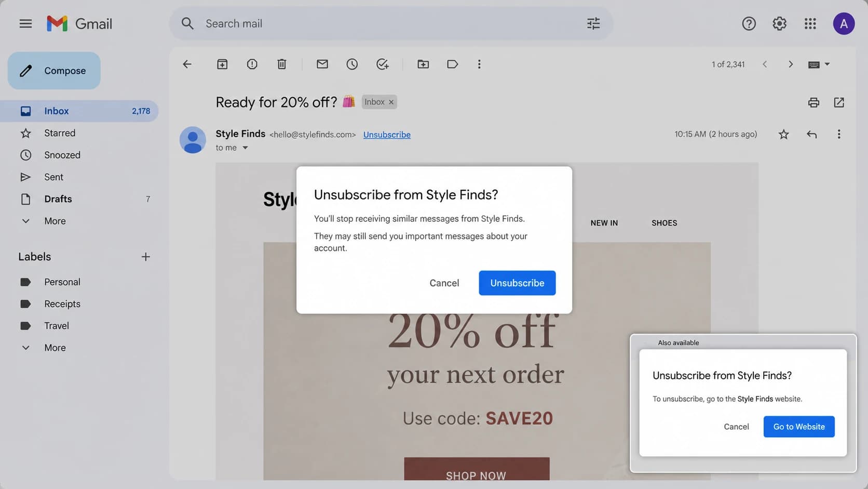Open the account avatar A
The height and width of the screenshot is (489, 868).
(x=844, y=23)
